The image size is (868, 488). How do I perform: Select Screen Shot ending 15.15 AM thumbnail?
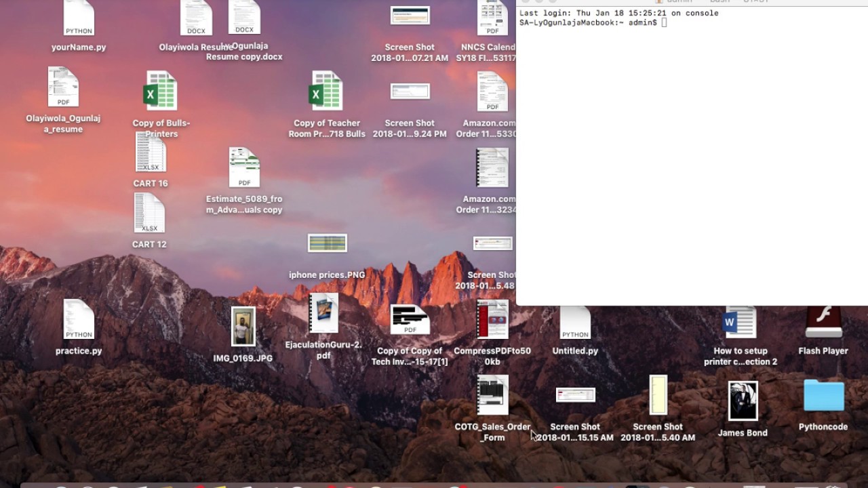(x=575, y=394)
